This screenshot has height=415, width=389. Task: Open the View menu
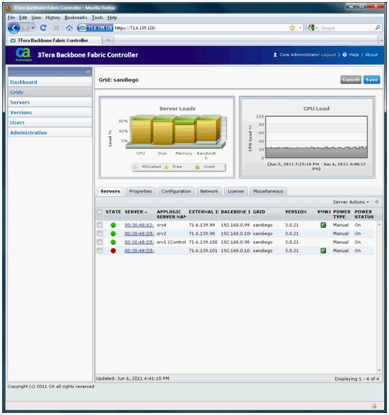[36, 18]
